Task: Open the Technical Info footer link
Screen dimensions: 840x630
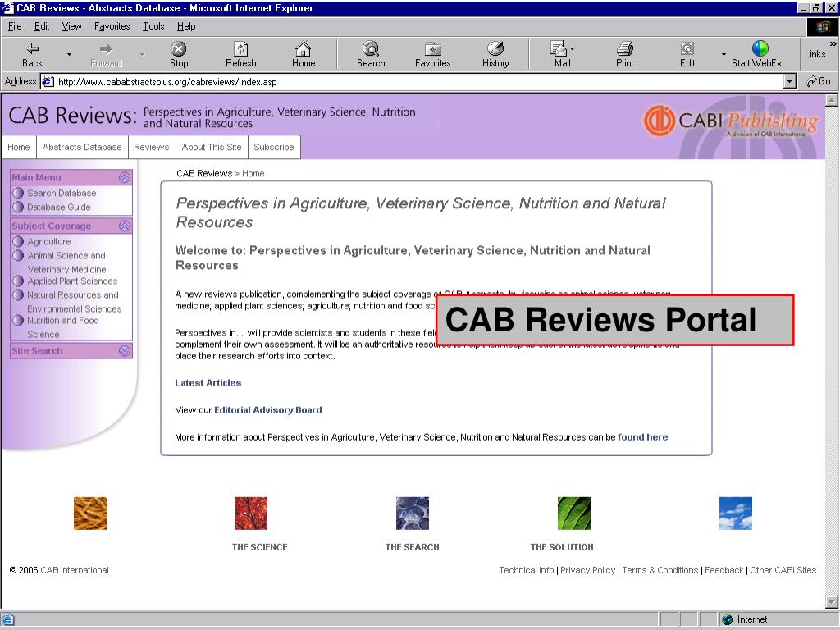Action: tap(527, 571)
